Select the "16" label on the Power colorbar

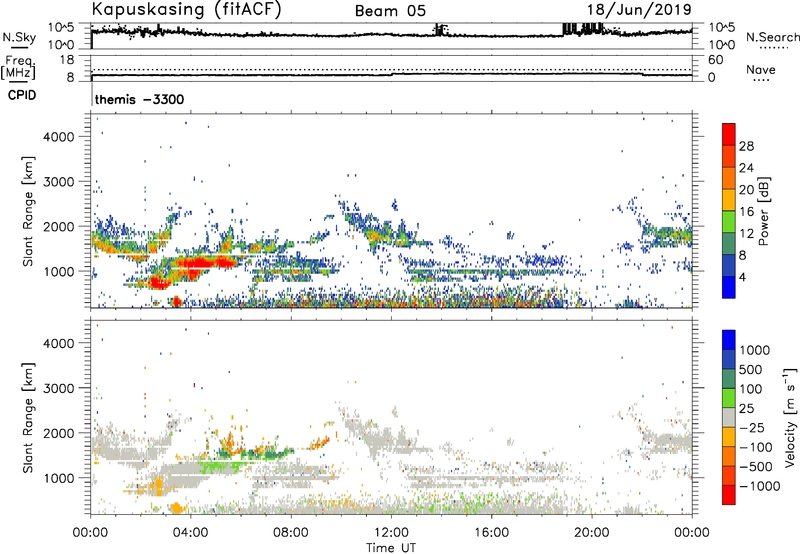click(x=746, y=212)
